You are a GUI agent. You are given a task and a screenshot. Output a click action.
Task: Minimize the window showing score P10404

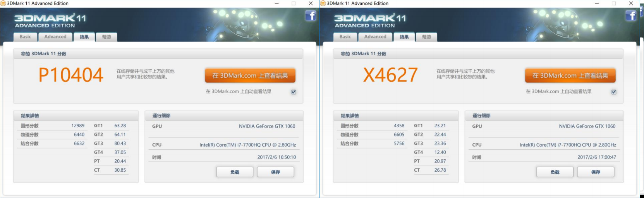276,3
